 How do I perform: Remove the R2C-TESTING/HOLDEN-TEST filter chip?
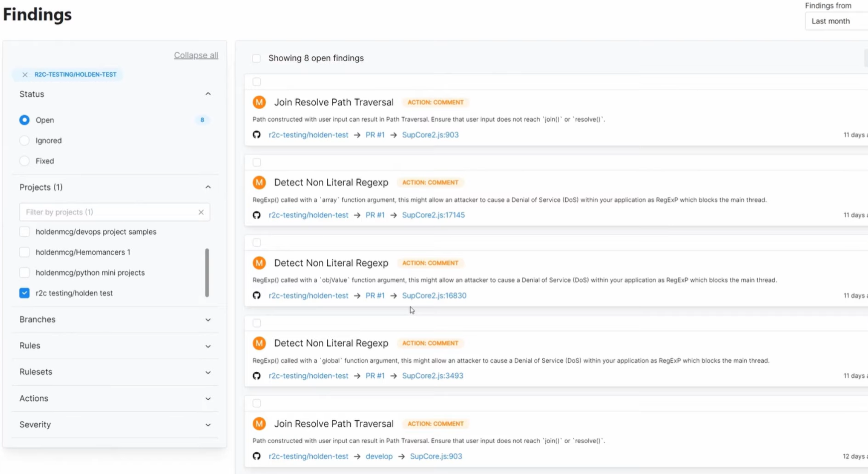pyautogui.click(x=24, y=74)
